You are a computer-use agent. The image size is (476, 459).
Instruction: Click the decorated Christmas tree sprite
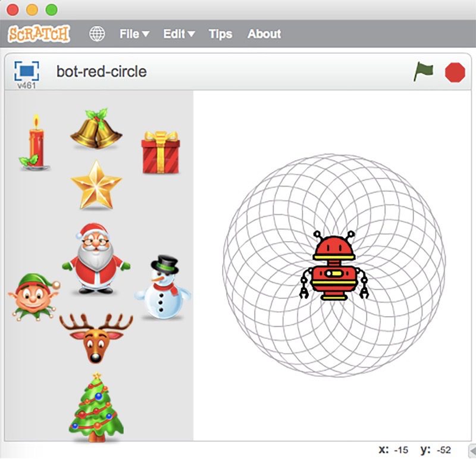(96, 408)
